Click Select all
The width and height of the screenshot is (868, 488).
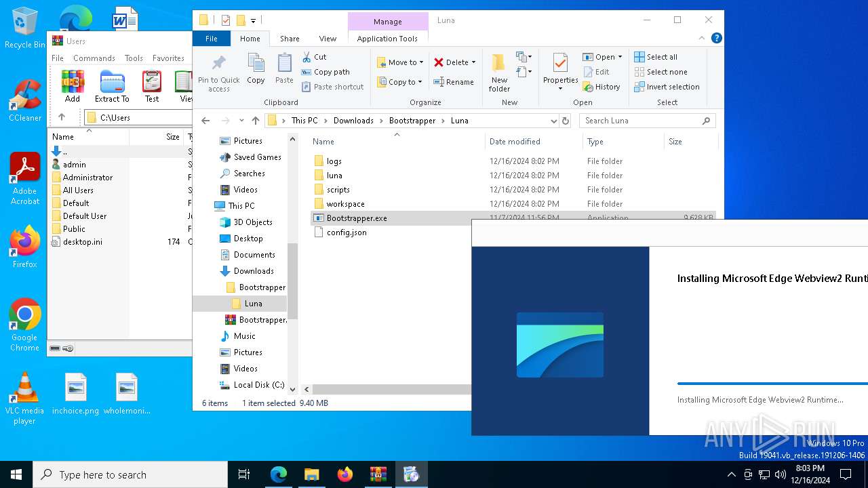pyautogui.click(x=656, y=57)
